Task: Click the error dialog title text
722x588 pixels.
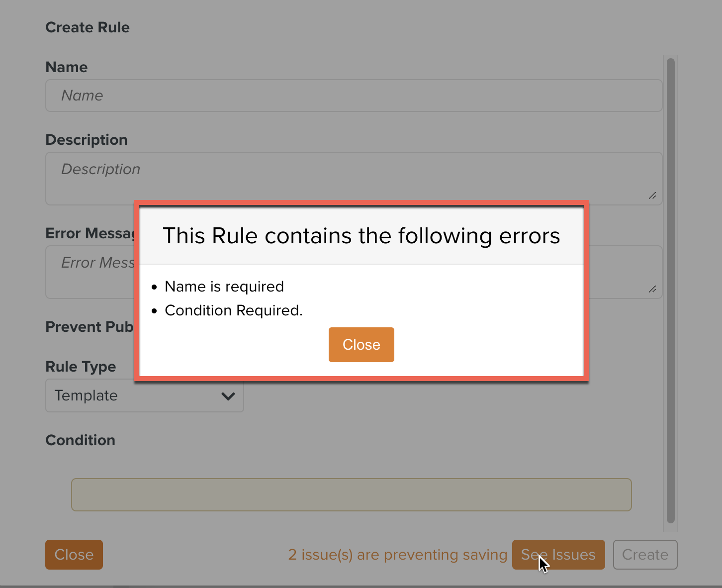Action: click(361, 236)
